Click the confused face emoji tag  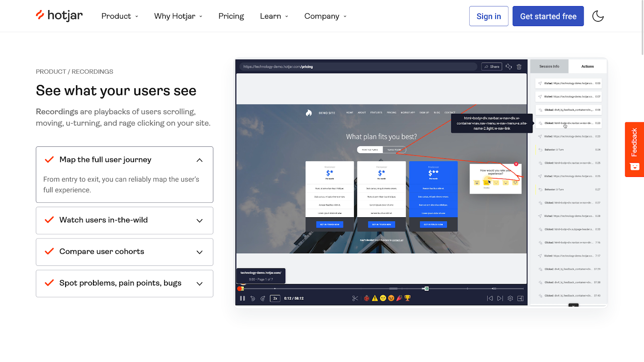coord(383,298)
